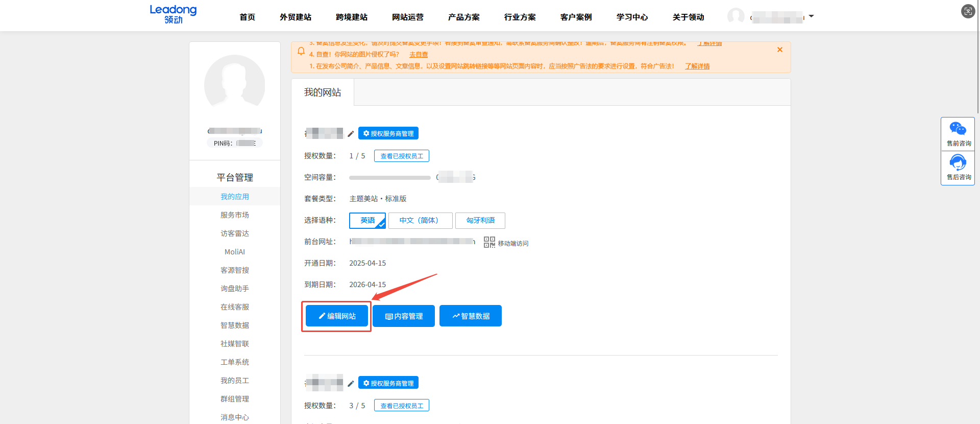Open 行业方案 menu item
980x424 pixels.
520,17
